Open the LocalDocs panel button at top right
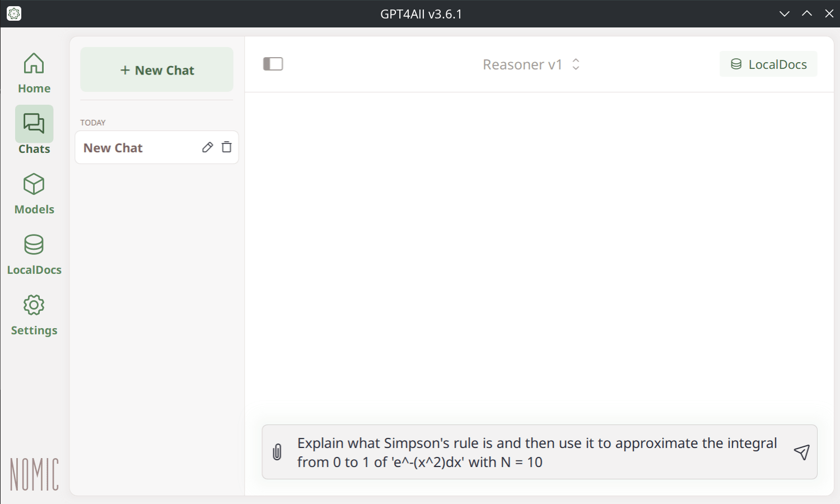840x504 pixels. pyautogui.click(x=768, y=64)
